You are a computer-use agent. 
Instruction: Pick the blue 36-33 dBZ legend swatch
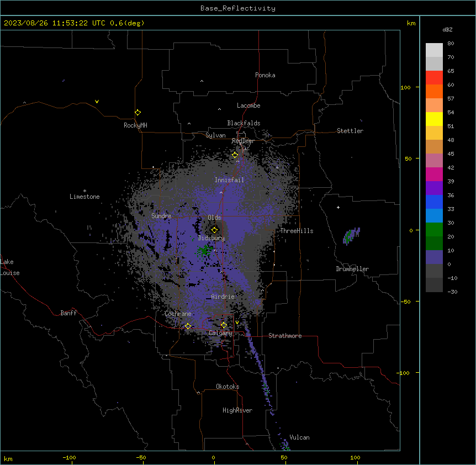coord(434,202)
